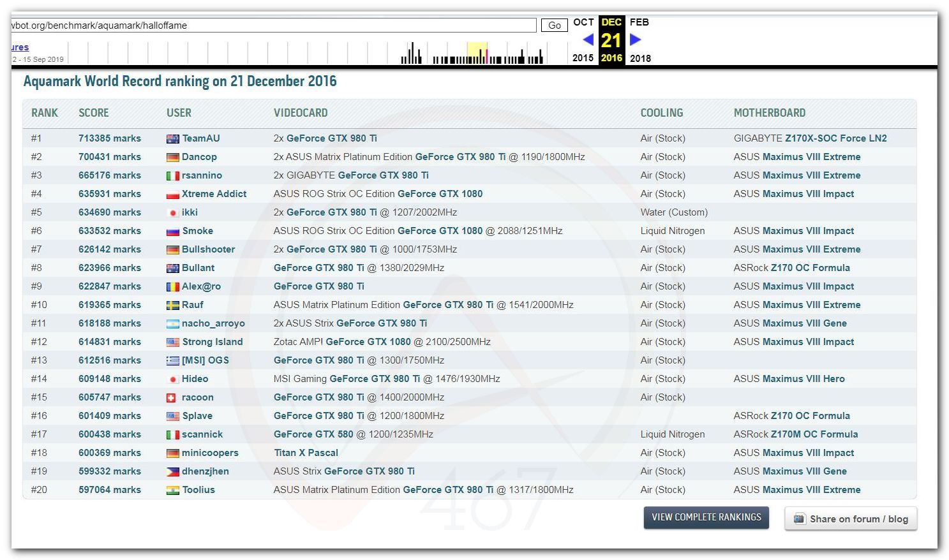949x560 pixels.
Task: Click the Australian flag beside TeamAU
Action: (x=172, y=138)
